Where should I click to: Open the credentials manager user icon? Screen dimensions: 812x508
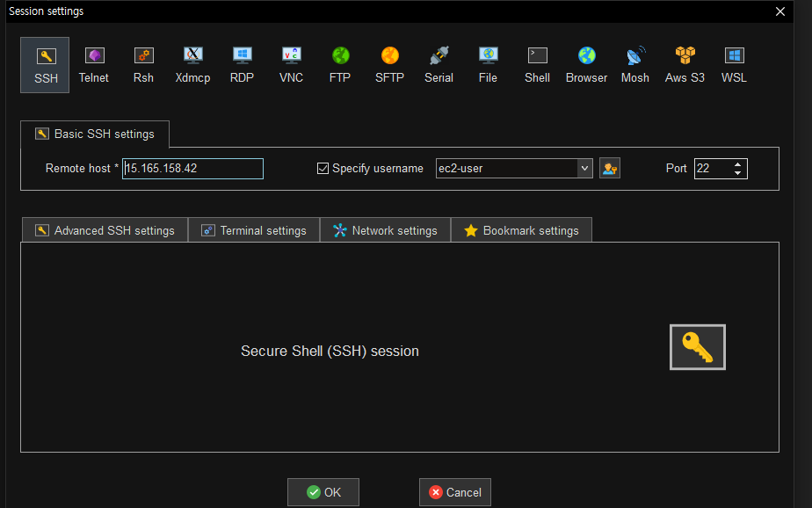(x=610, y=168)
